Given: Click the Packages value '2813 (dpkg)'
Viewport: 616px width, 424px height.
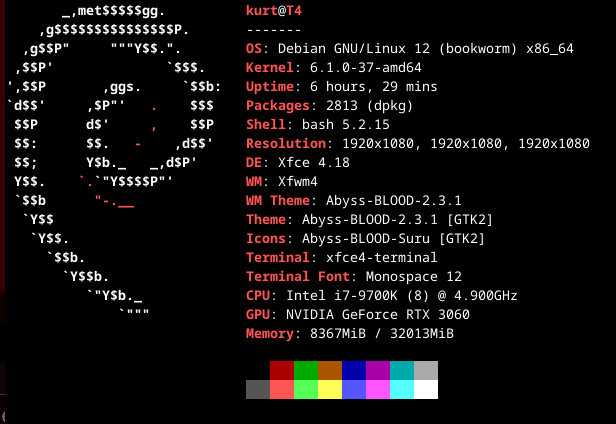Looking at the screenshot, I should [x=369, y=106].
